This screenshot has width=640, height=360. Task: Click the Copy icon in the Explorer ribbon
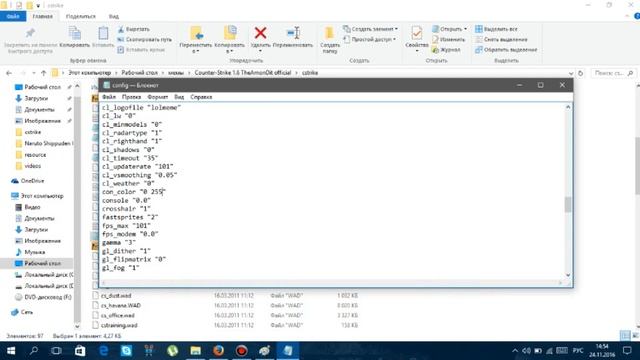coord(74,33)
